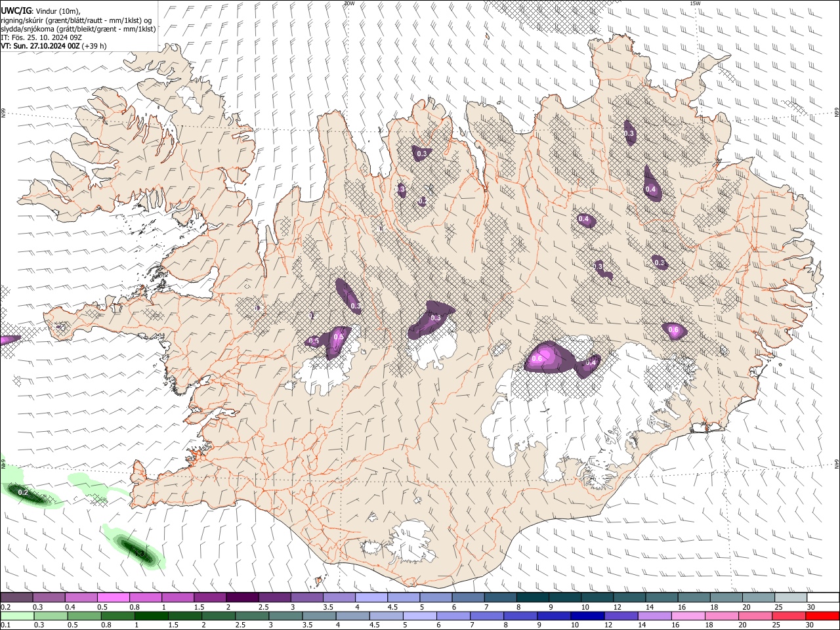This screenshot has height=630, width=840.
Task: Click the dark teal 8–9 snow legend swatch
Action: (533, 597)
